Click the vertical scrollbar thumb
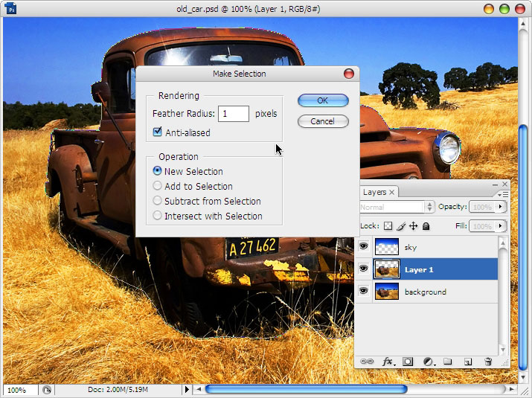Screen dimensions: 532x398 523,248
